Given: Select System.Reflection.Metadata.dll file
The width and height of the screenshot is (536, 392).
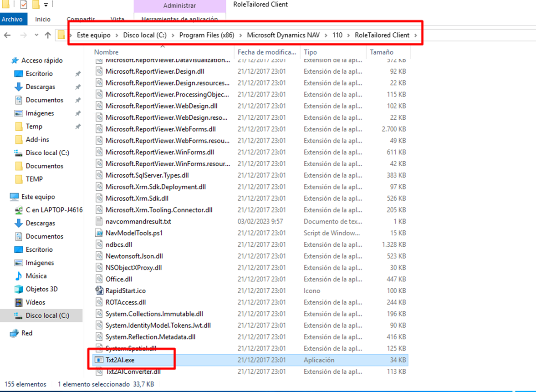Looking at the screenshot, I should click(x=150, y=337).
